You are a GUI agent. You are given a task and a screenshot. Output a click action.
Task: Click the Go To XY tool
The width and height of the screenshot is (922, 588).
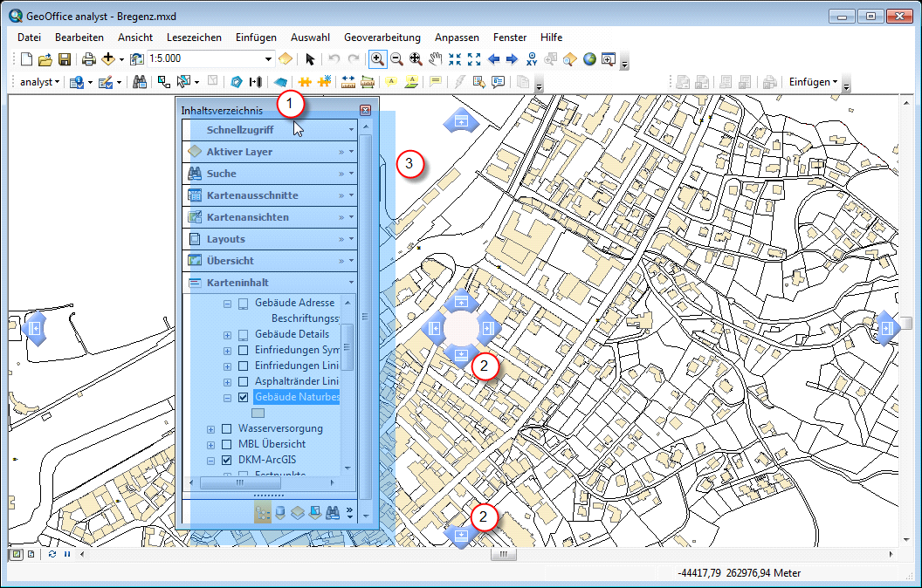[x=532, y=59]
